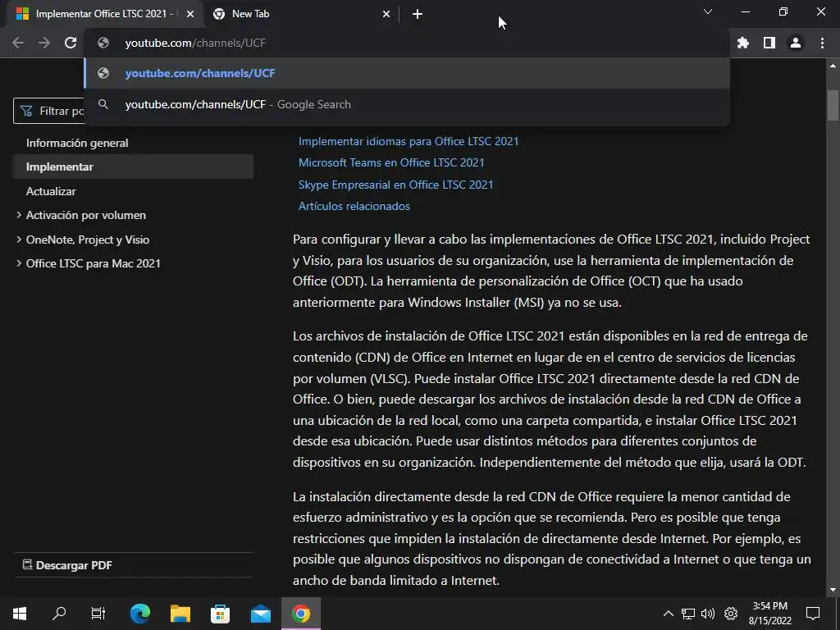
Task: Open Información general in sidebar
Action: click(x=77, y=143)
